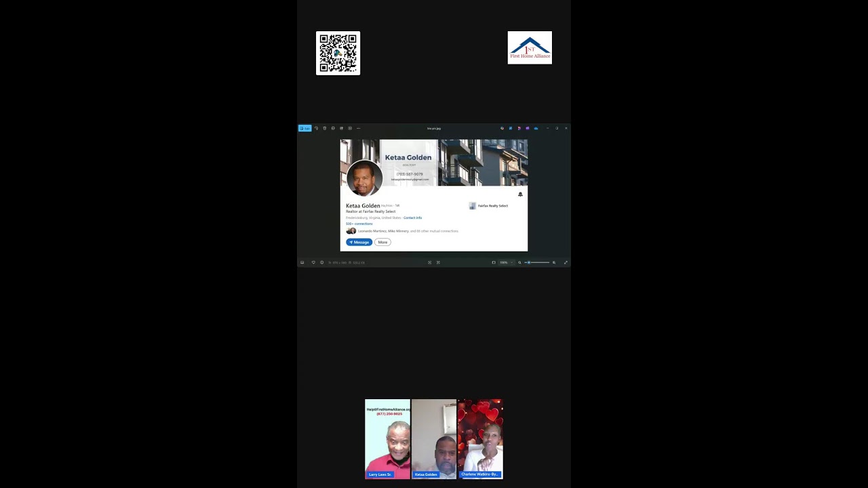Image resolution: width=868 pixels, height=488 pixels.
Task: Click the QR code image
Action: pyautogui.click(x=338, y=53)
